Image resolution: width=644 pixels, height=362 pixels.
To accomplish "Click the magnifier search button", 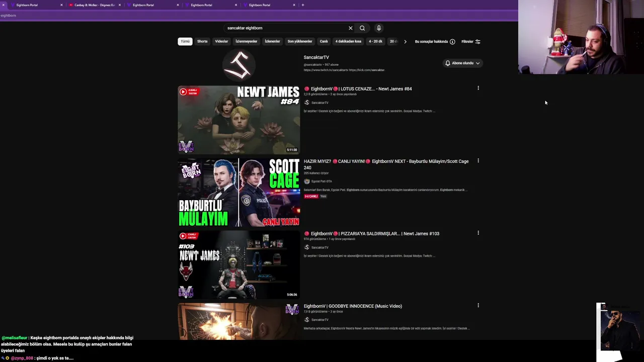I will [362, 28].
